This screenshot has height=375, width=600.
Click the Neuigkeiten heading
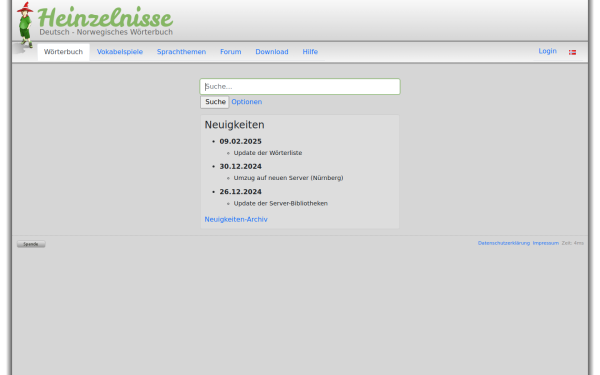(x=234, y=125)
